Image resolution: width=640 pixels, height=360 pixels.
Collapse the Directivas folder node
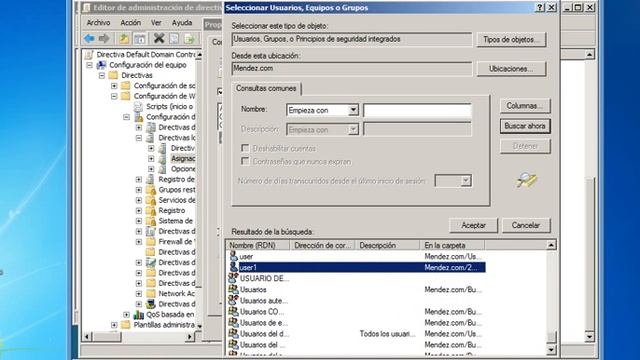(102, 76)
